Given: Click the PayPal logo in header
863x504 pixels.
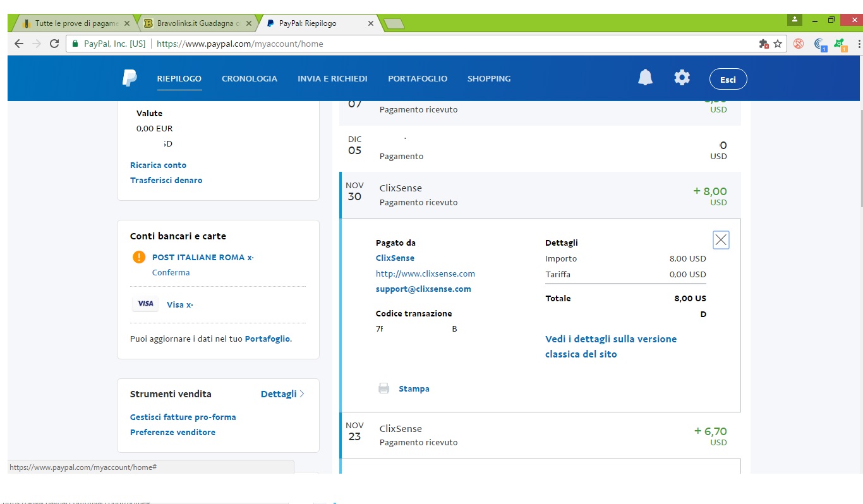Looking at the screenshot, I should pos(130,78).
